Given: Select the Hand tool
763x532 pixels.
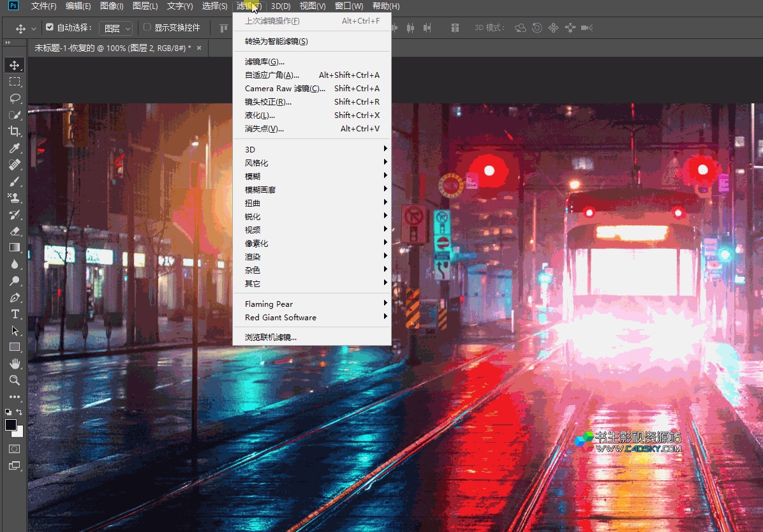Looking at the screenshot, I should [x=14, y=364].
